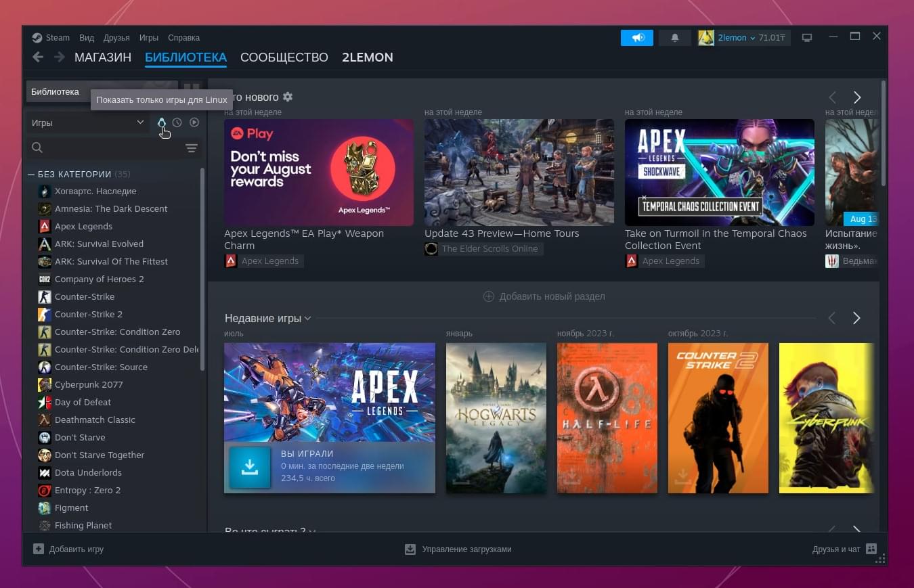Open The Elder Scrolls Online tag

pos(483,249)
